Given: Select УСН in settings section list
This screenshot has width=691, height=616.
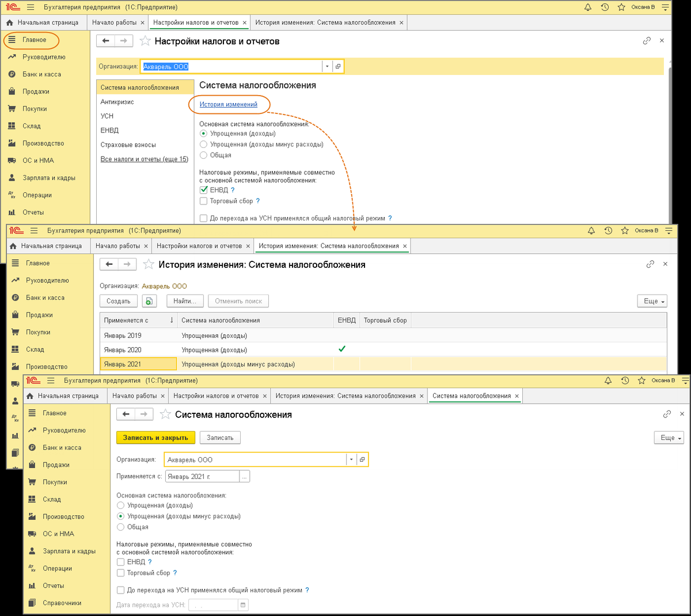Looking at the screenshot, I should click(x=107, y=116).
